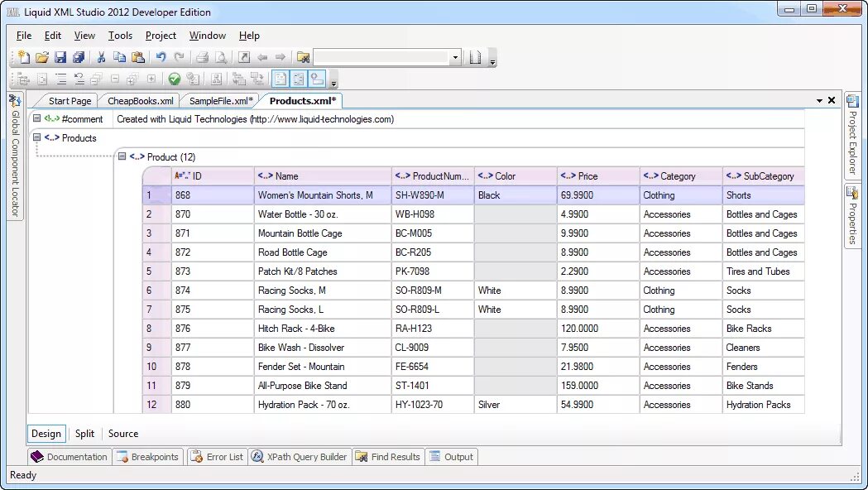Click the SubCategory column header
This screenshot has height=490, width=868.
764,176
